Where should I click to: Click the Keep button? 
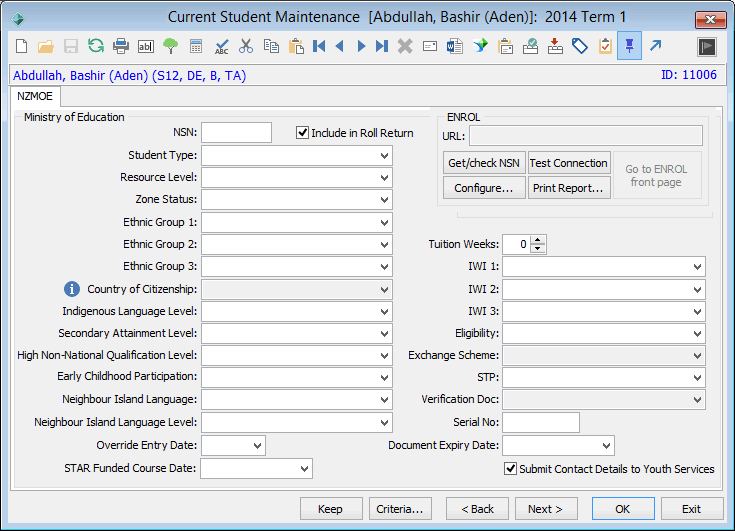coord(331,509)
